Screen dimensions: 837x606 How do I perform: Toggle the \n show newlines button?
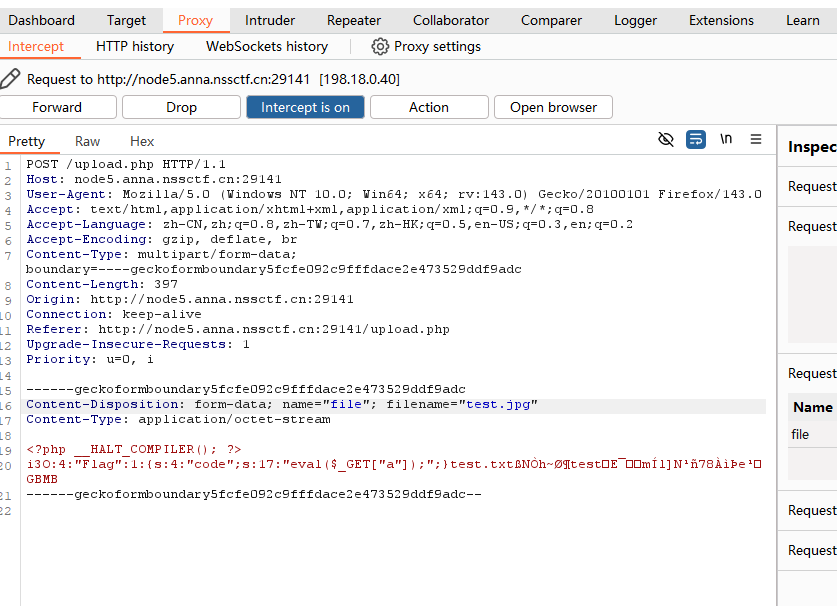coord(726,140)
